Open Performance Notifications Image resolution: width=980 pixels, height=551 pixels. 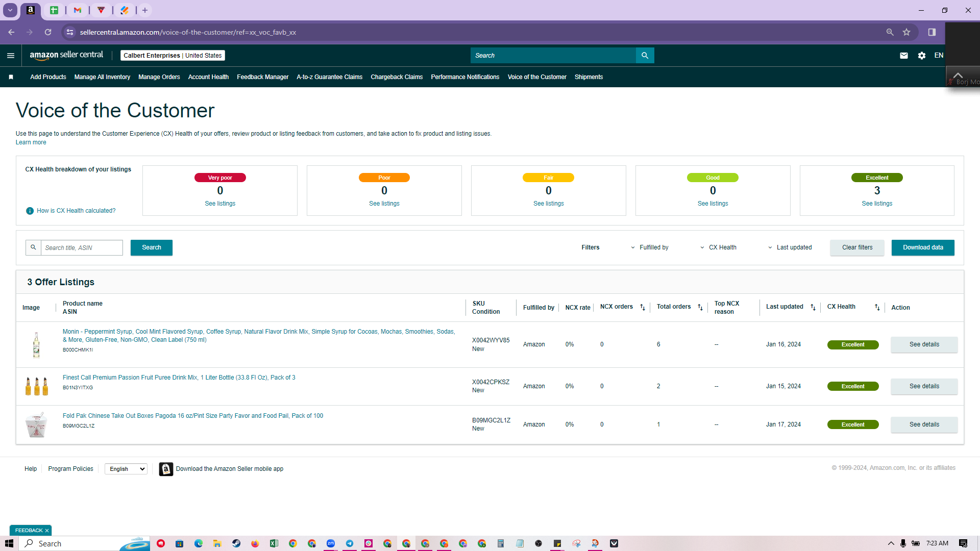pos(465,77)
